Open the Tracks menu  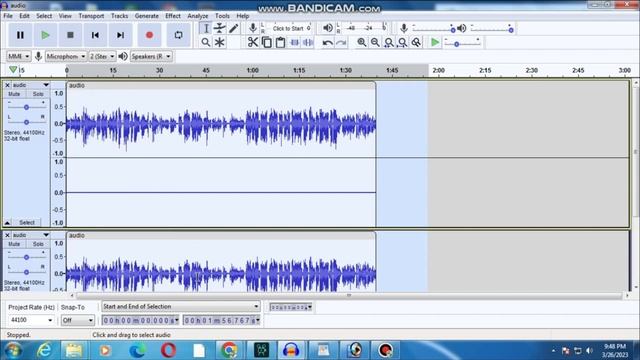[x=120, y=16]
